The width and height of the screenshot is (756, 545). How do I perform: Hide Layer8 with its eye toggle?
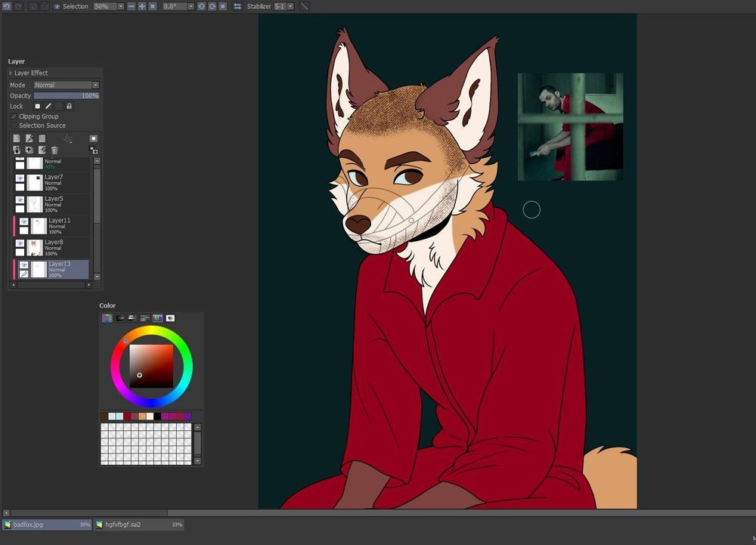[20, 243]
